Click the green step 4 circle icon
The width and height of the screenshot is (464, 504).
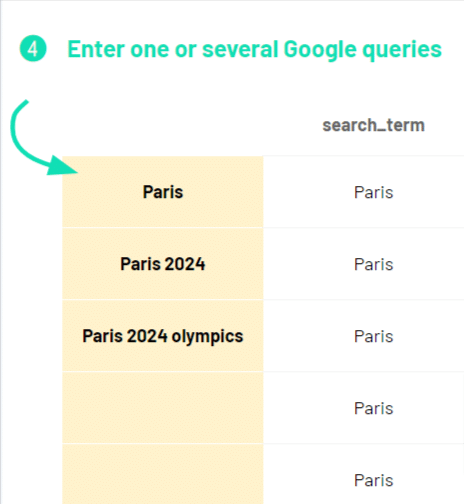click(33, 49)
